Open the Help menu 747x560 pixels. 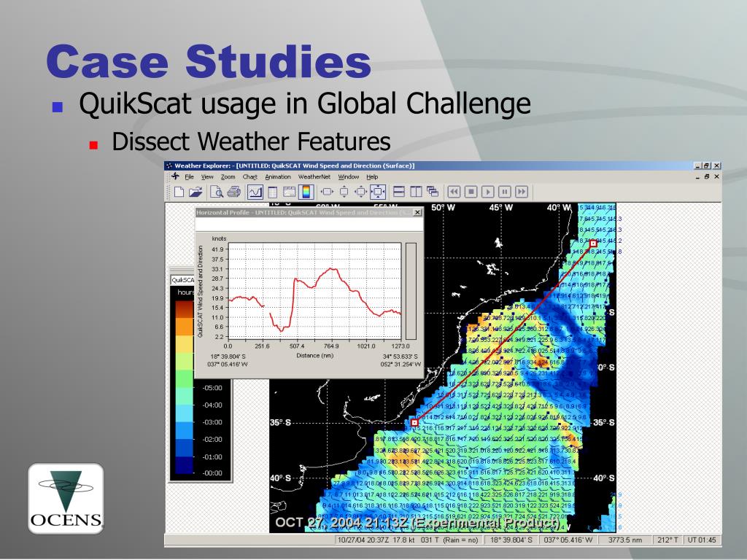tap(372, 176)
